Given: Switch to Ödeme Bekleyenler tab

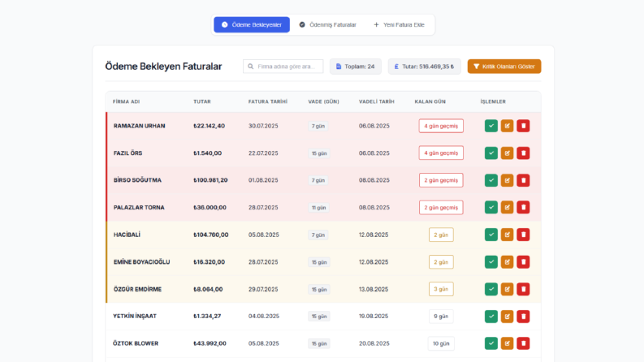Looking at the screenshot, I should pyautogui.click(x=252, y=24).
